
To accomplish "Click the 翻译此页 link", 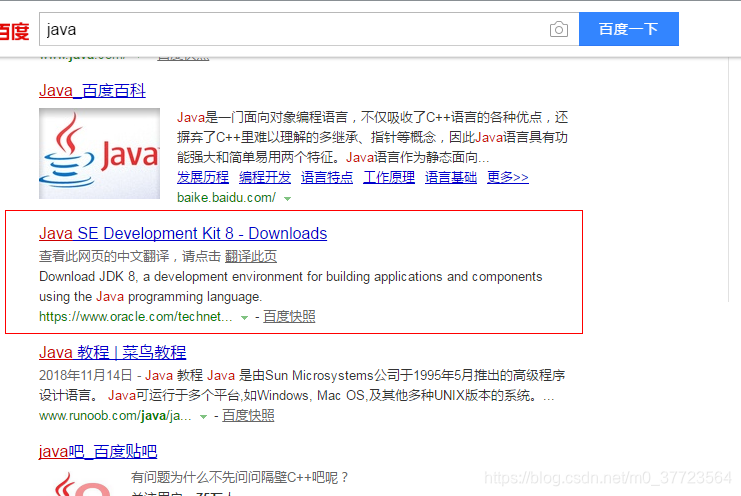I will [250, 257].
